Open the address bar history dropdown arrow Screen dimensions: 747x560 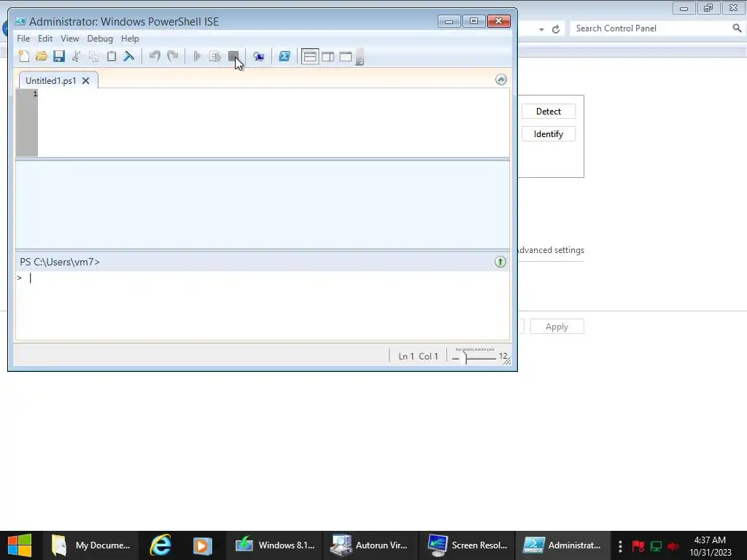(x=542, y=29)
